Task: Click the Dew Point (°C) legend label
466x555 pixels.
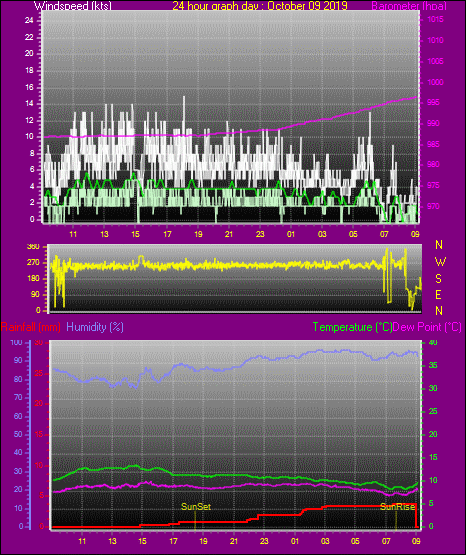Action: point(427,327)
